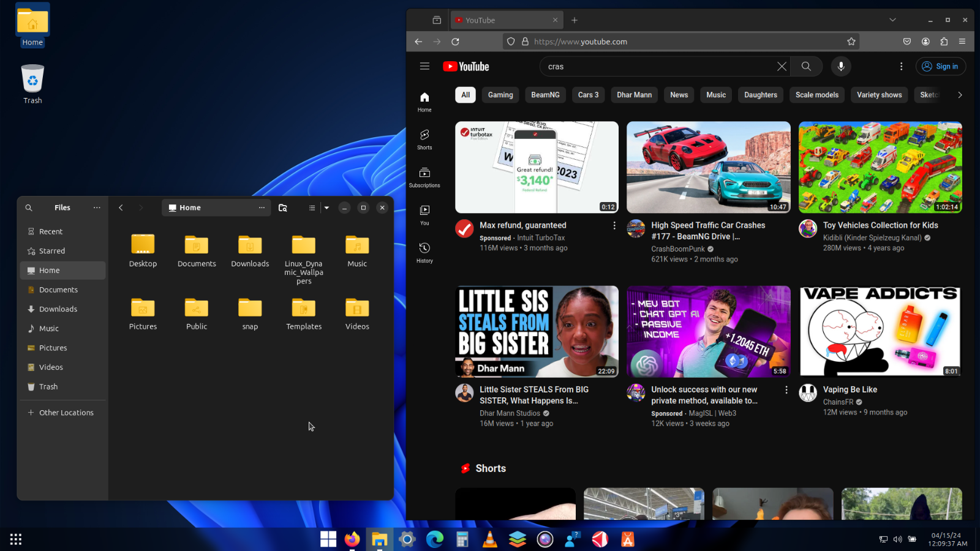Open the You section in YouTube sidebar
980x551 pixels.
click(424, 215)
